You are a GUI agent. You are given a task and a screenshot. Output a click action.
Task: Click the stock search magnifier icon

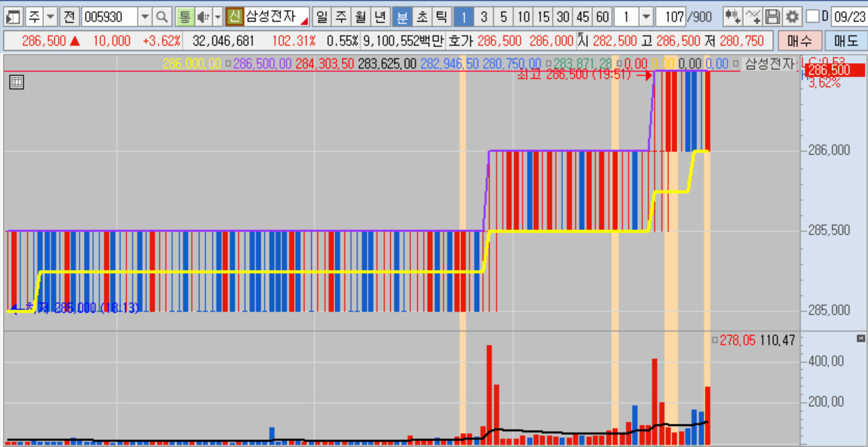click(x=162, y=16)
